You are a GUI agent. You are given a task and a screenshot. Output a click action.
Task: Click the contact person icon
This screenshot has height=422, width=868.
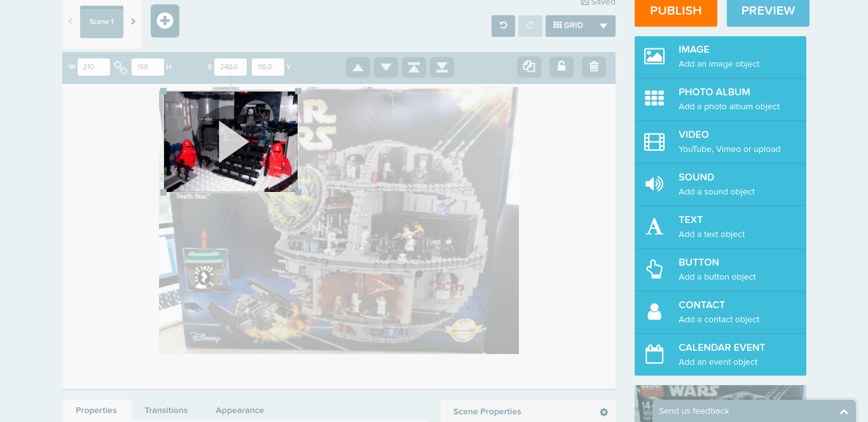point(654,312)
